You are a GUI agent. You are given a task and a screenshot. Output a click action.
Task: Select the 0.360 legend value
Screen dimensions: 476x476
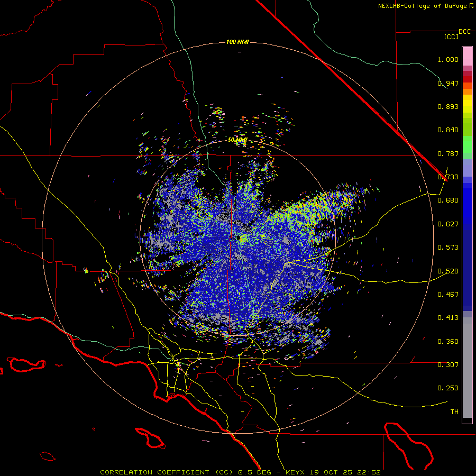point(448,342)
